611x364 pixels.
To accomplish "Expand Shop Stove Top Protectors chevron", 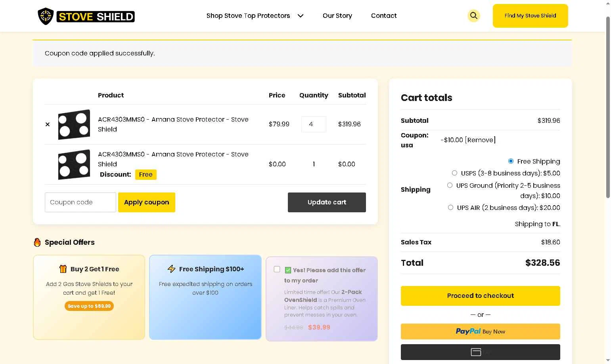I will pos(301,16).
